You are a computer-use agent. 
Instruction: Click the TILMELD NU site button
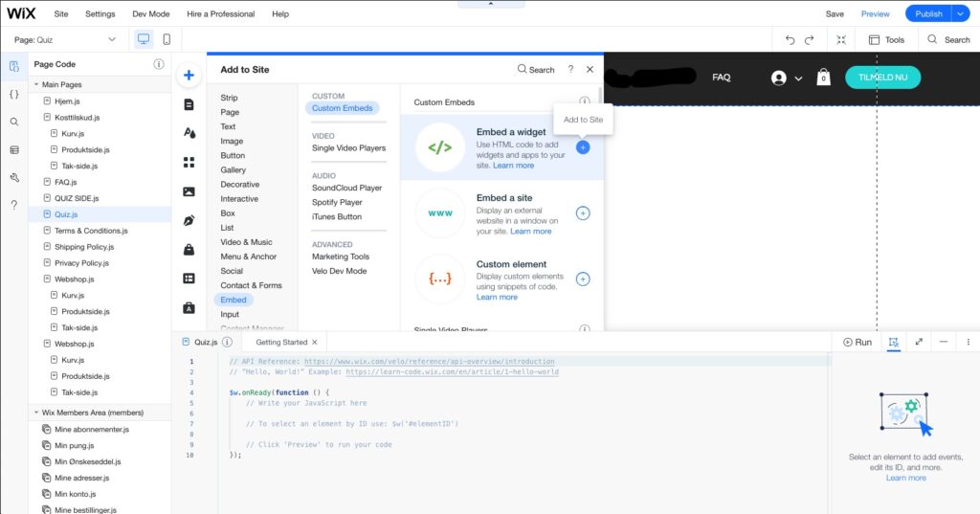pos(882,78)
